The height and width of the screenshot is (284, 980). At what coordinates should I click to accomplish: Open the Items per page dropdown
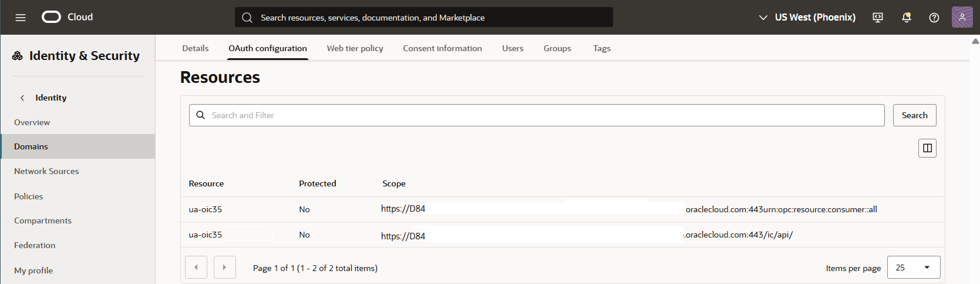tap(913, 268)
